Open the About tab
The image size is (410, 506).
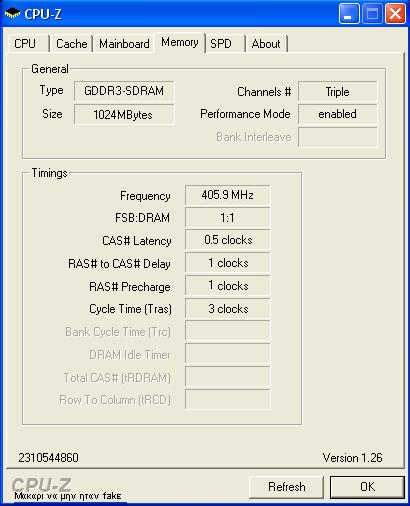pyautogui.click(x=266, y=44)
